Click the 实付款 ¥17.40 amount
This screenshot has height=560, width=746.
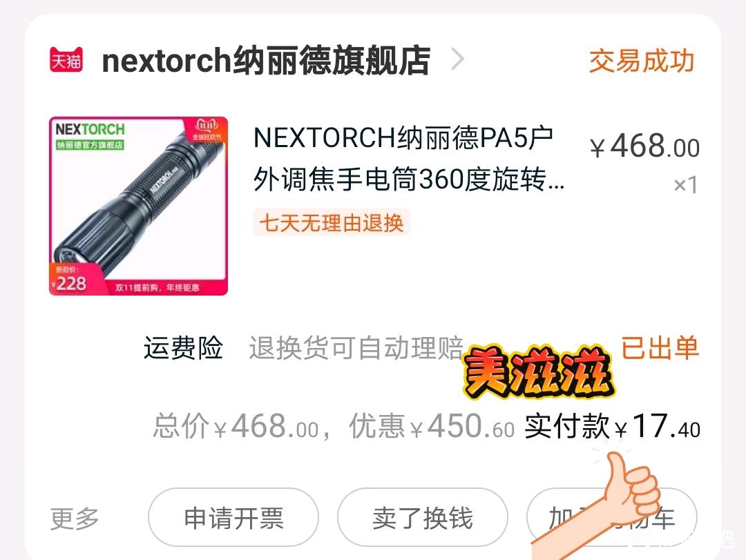point(612,425)
